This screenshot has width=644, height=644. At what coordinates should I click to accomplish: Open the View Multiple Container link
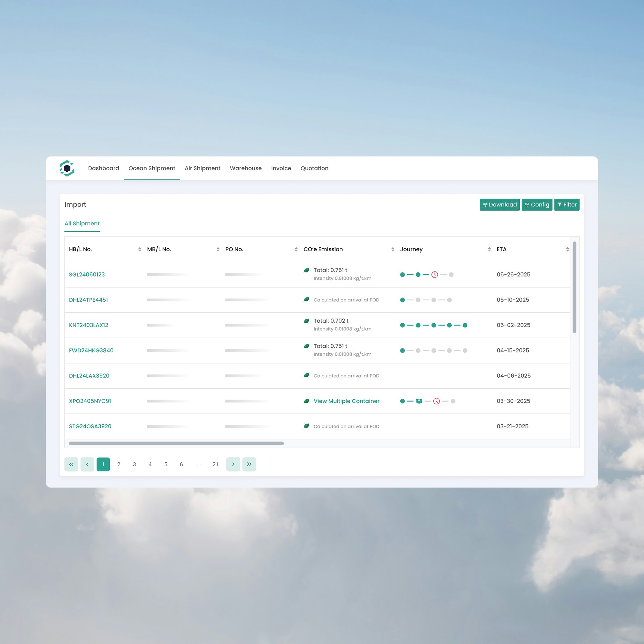pos(346,401)
